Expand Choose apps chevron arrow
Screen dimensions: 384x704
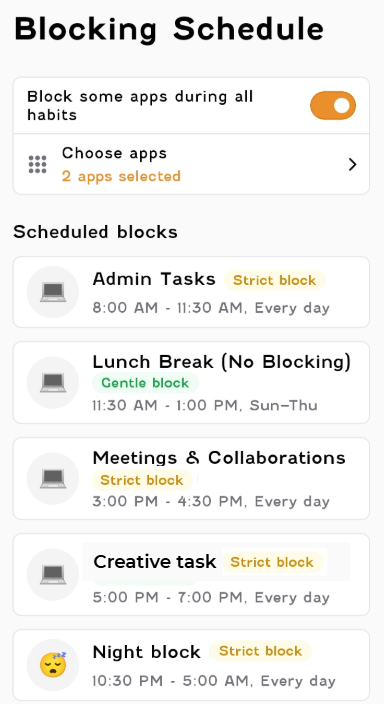352,165
